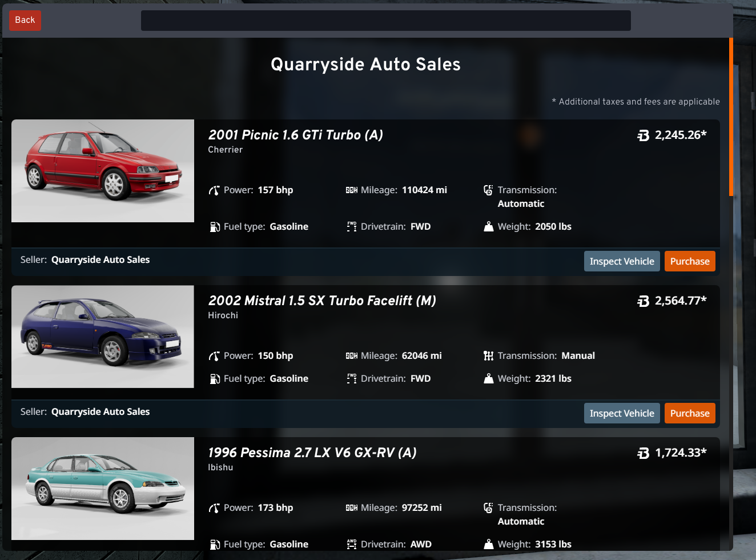This screenshot has width=756, height=560.
Task: Click the price 1,724.33*
Action: pyautogui.click(x=681, y=453)
